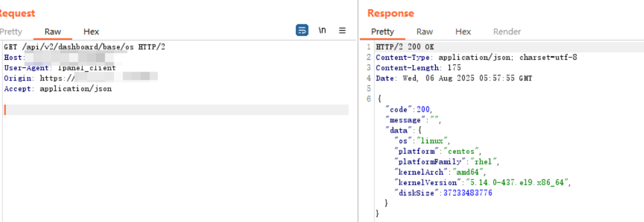The image size is (644, 222).
Task: Click the User-Agent header value 1panel_client
Action: [87, 68]
